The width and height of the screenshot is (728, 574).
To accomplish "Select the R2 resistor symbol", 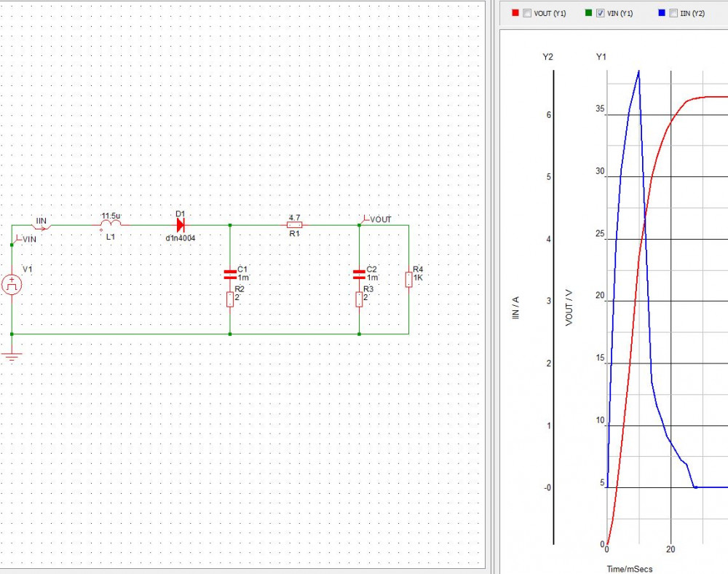I will pos(230,299).
